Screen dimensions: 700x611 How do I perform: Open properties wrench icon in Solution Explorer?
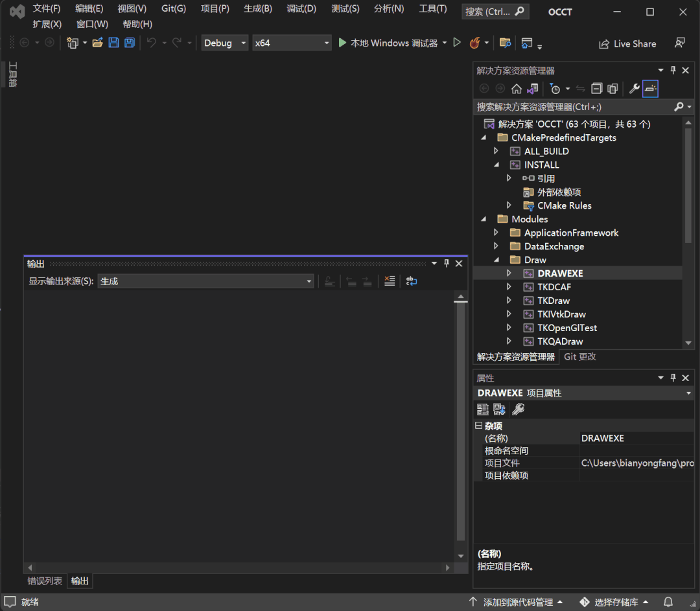634,89
